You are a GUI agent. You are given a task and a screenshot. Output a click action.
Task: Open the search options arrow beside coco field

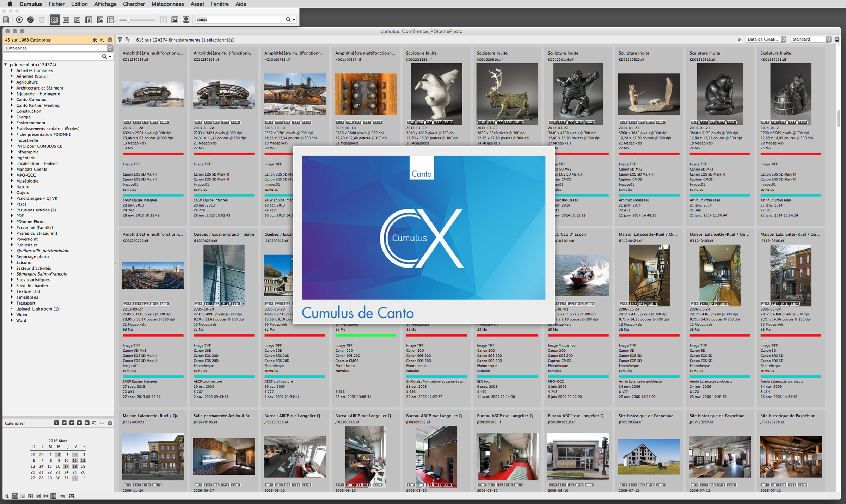tap(294, 20)
